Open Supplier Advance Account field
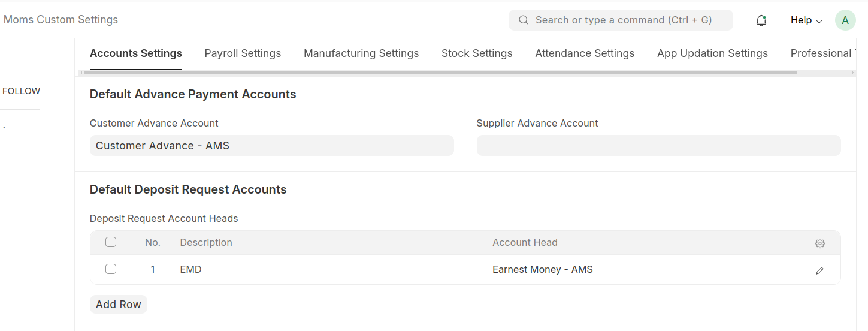 pos(658,146)
